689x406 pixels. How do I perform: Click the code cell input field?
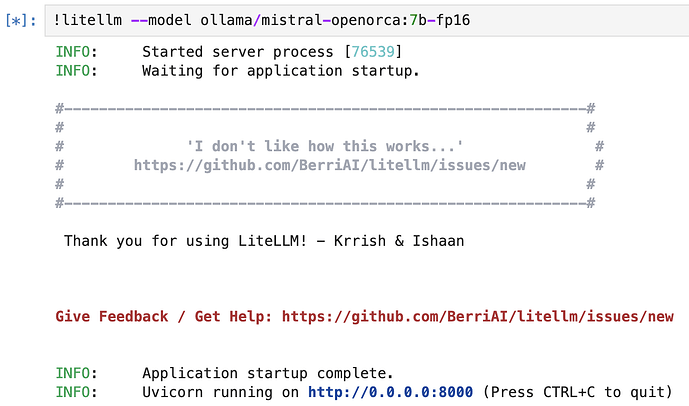pos(367,21)
